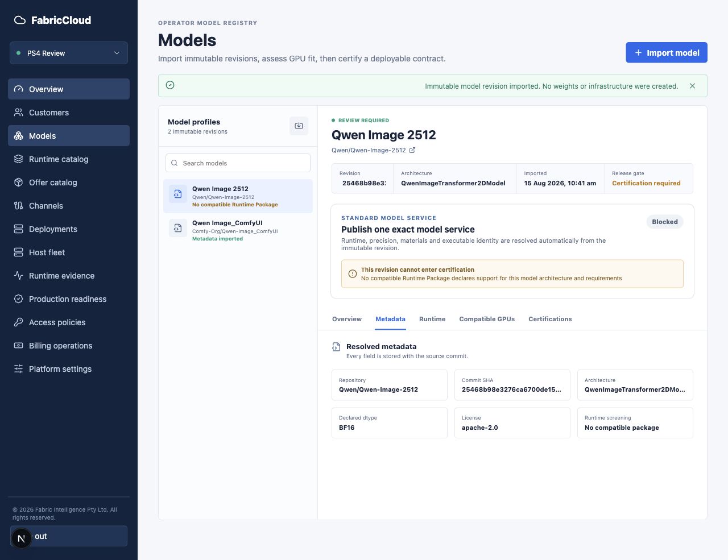Click the import icon button beside Model profiles
The height and width of the screenshot is (560, 728).
tap(299, 126)
